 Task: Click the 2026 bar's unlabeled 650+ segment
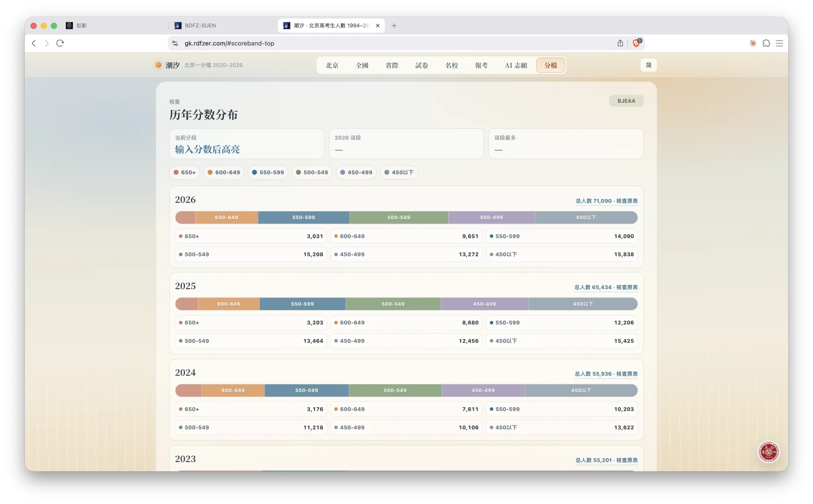[185, 217]
